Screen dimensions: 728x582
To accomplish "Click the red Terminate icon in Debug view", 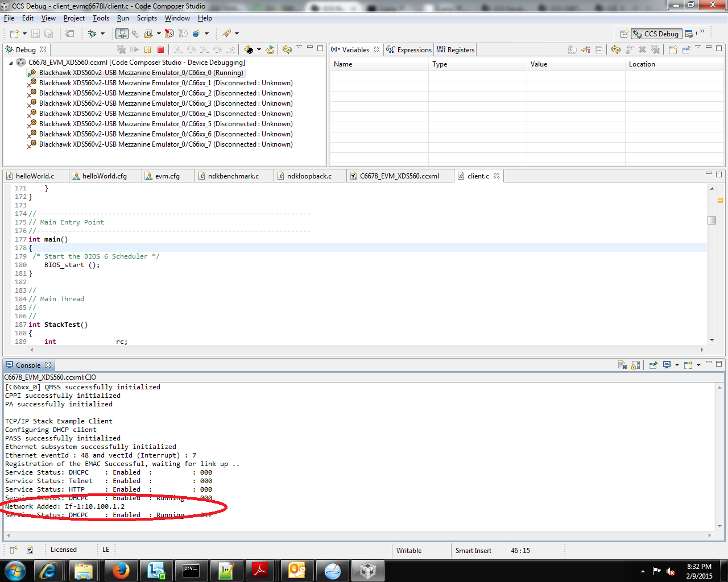I will click(x=161, y=50).
